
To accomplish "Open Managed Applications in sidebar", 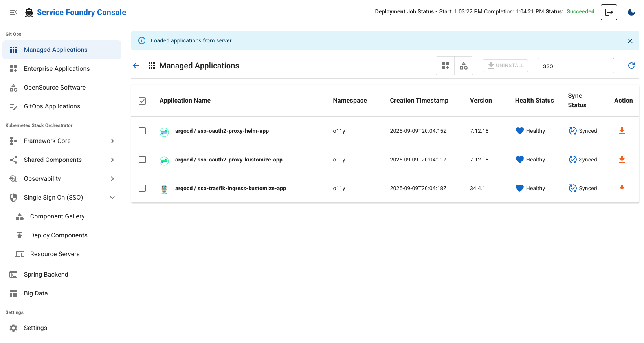I will (x=62, y=50).
